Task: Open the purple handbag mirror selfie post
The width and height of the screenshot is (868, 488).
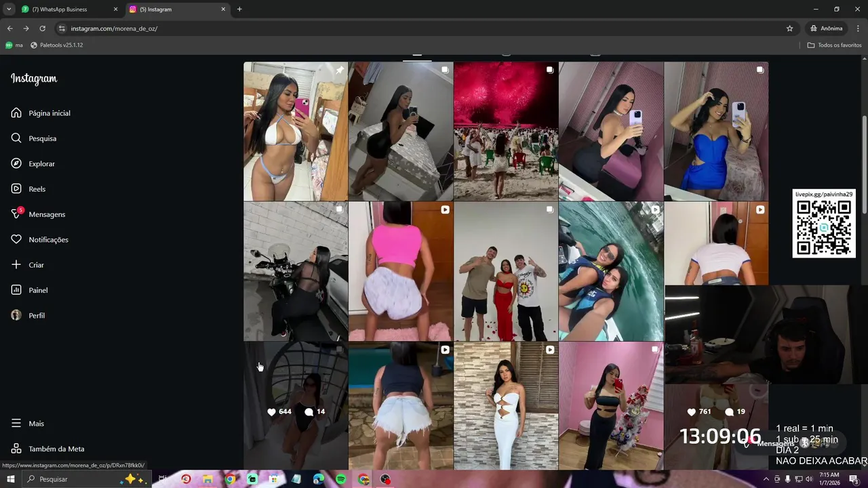Action: click(x=611, y=131)
